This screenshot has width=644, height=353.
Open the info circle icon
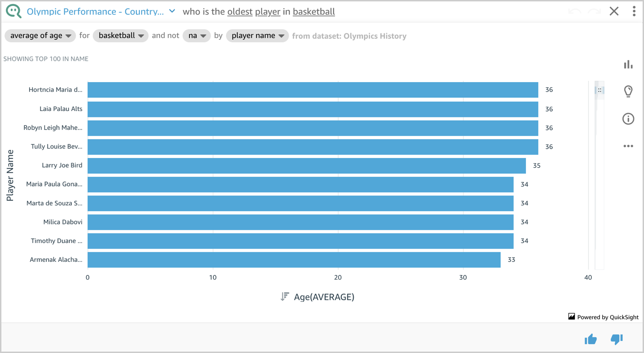[628, 119]
